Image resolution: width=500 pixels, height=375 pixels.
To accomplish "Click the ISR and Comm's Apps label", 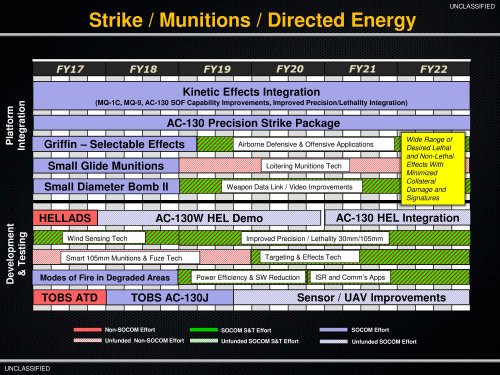I will tap(350, 277).
